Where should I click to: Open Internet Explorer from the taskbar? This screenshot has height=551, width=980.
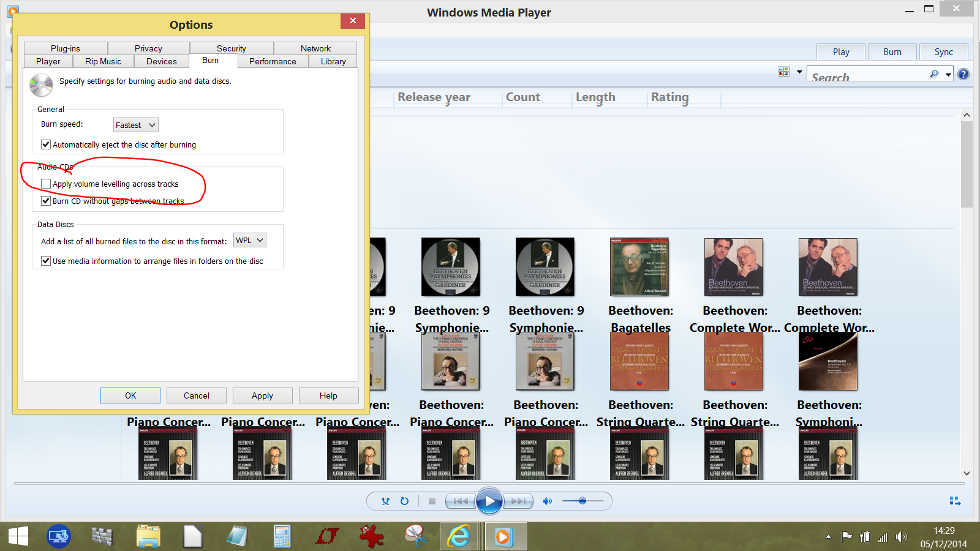(459, 537)
